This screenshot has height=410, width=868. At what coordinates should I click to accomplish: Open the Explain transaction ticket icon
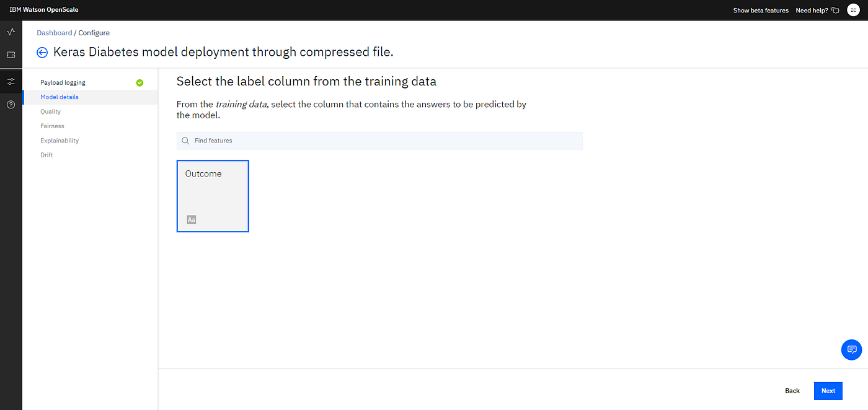click(x=11, y=55)
